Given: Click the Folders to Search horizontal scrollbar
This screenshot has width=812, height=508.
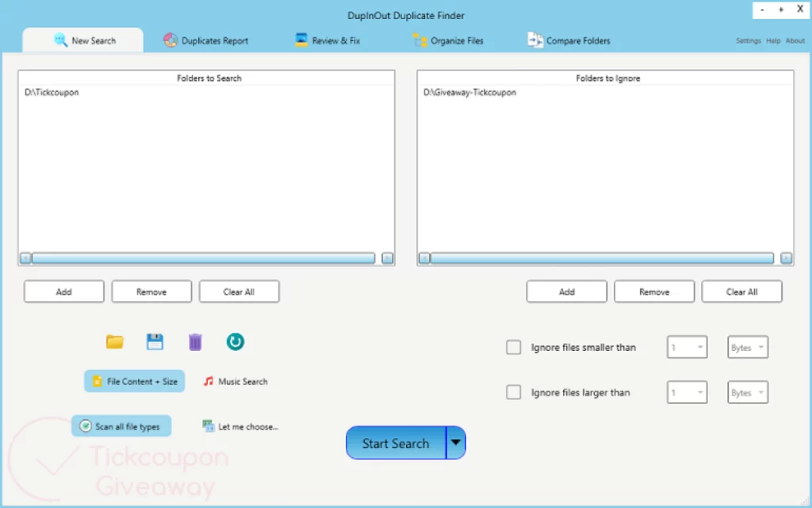Looking at the screenshot, I should pyautogui.click(x=203, y=258).
